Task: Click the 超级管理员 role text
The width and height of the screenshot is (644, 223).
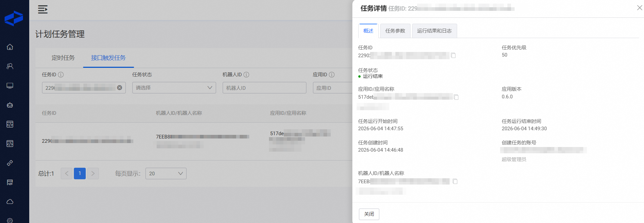Action: click(x=514, y=160)
